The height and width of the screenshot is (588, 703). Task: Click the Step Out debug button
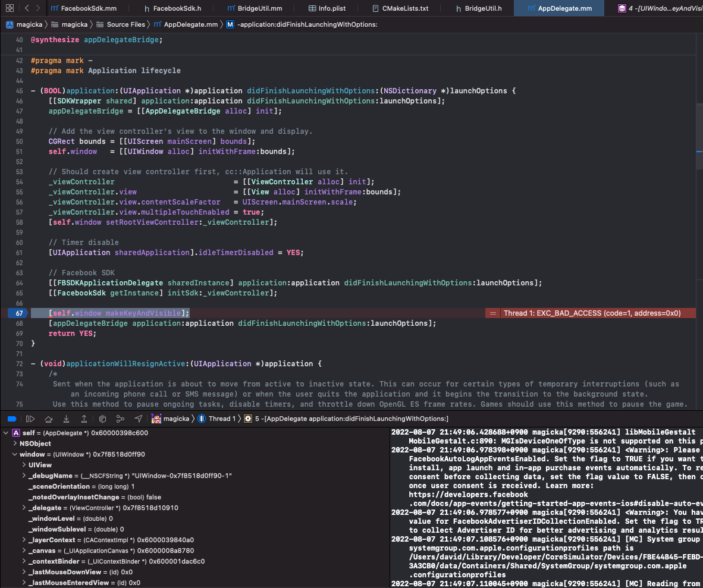point(84,419)
